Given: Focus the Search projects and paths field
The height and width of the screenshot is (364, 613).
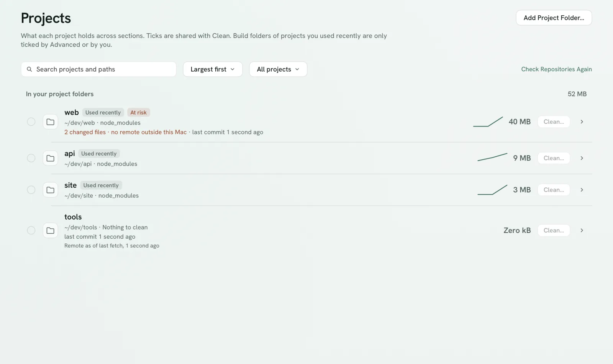Looking at the screenshot, I should pyautogui.click(x=99, y=69).
